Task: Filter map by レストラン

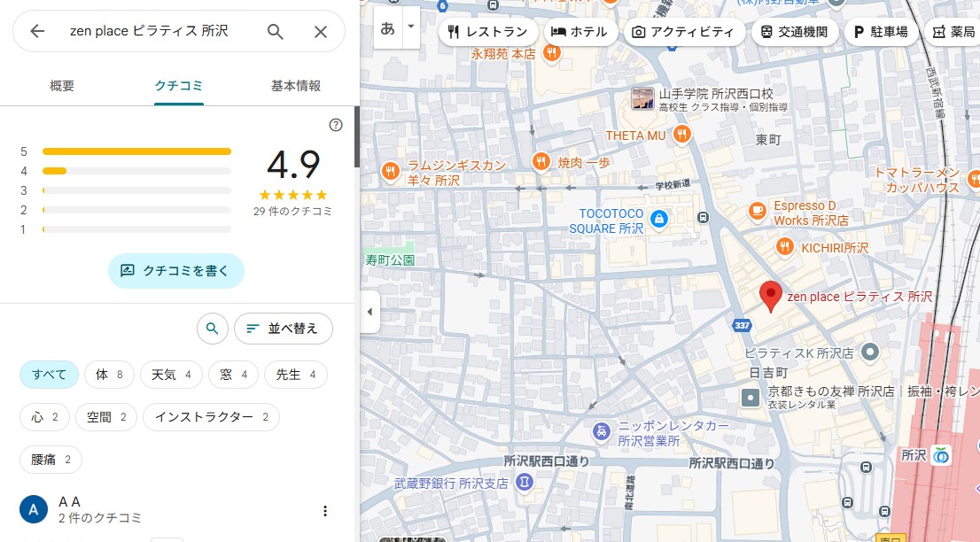Action: (x=488, y=32)
